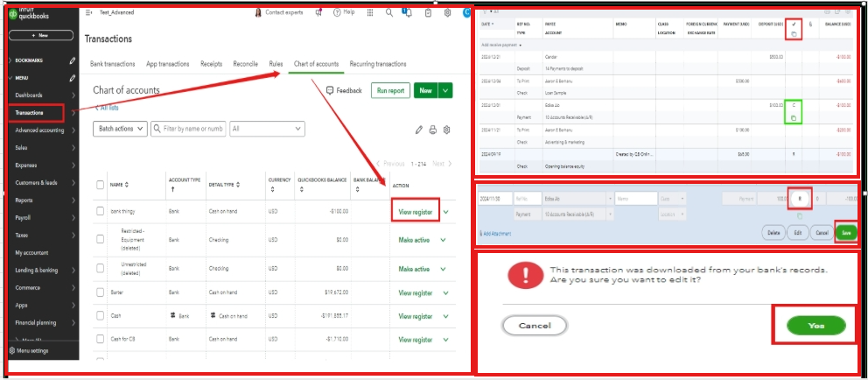This screenshot has width=868, height=380.
Task: Edit bookmarks with the pencil icon
Action: tap(72, 60)
